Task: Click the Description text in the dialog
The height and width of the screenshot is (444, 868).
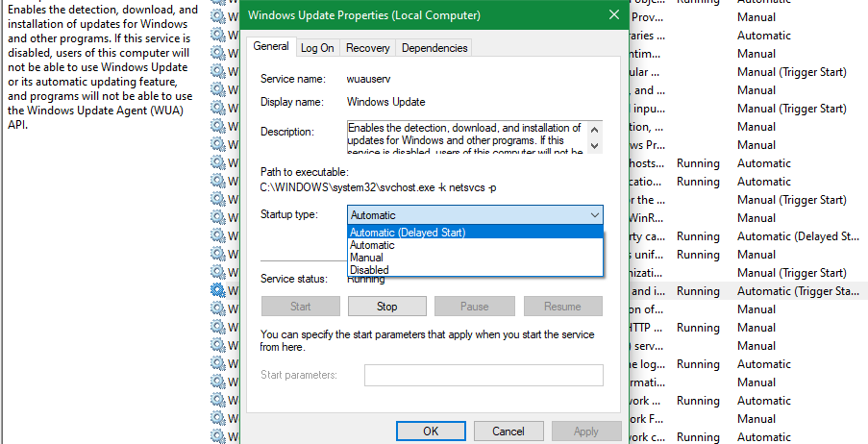Action: 465,139
